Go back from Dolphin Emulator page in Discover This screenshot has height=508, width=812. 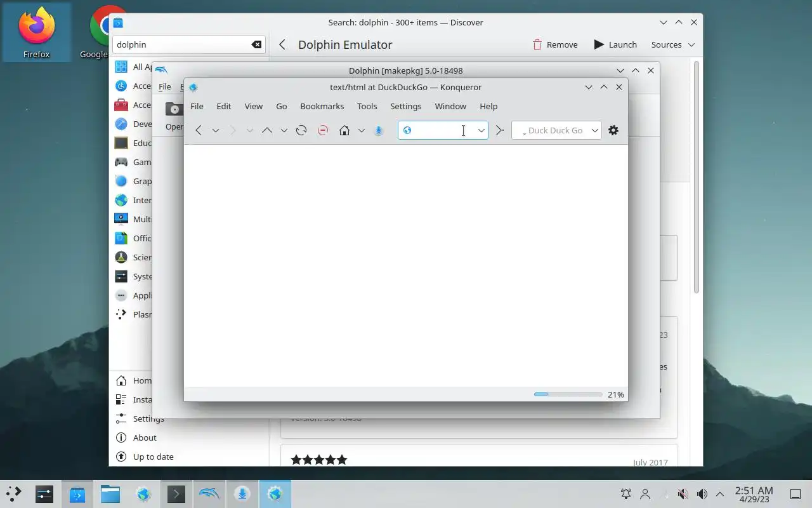click(x=282, y=44)
